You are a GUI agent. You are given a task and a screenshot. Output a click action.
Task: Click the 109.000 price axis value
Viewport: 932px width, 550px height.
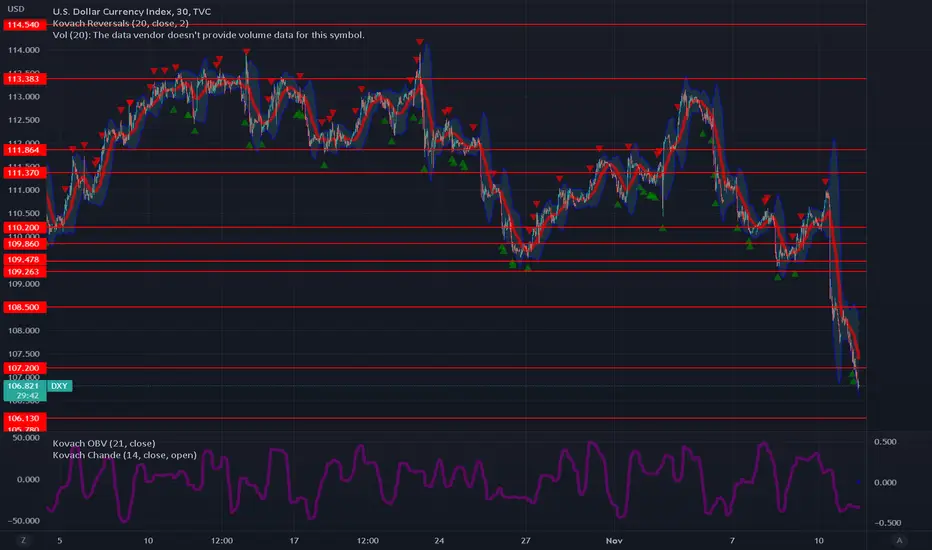coord(24,284)
